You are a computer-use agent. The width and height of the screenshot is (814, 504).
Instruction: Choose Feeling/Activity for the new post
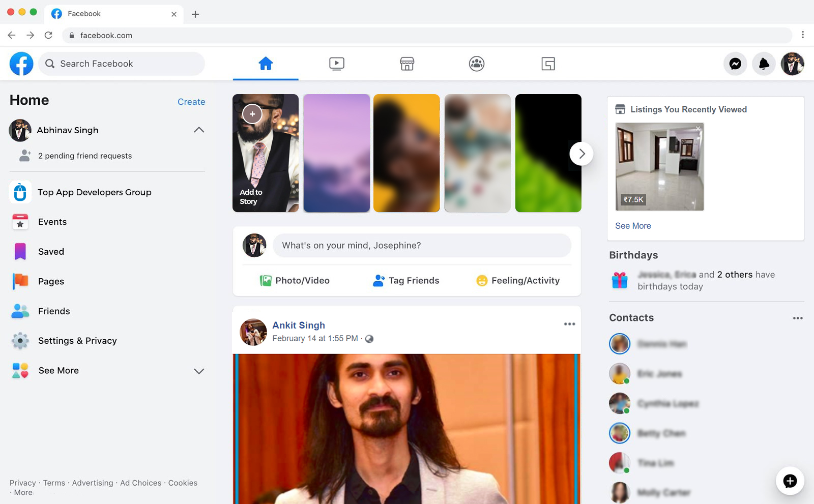pyautogui.click(x=518, y=281)
